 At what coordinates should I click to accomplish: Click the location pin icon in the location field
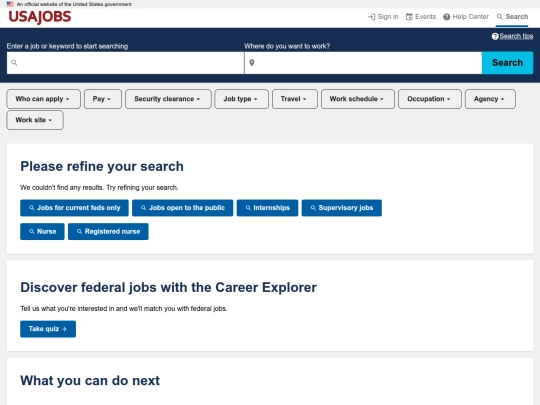252,63
